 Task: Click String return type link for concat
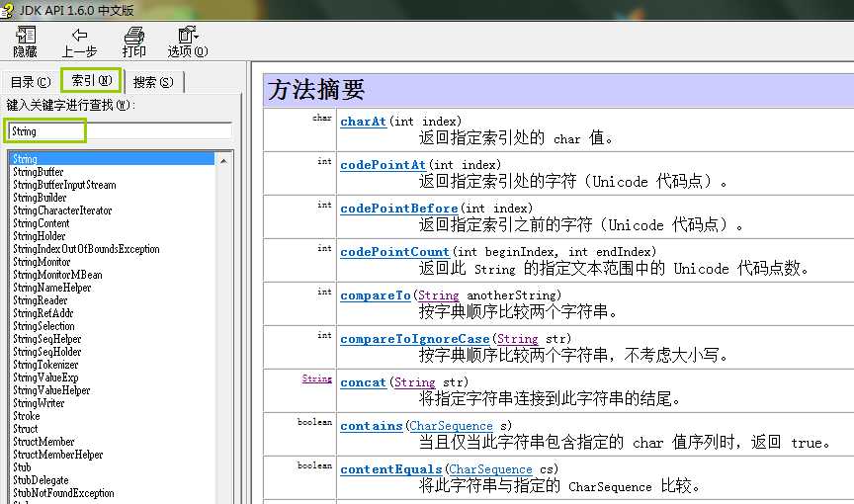click(x=317, y=378)
